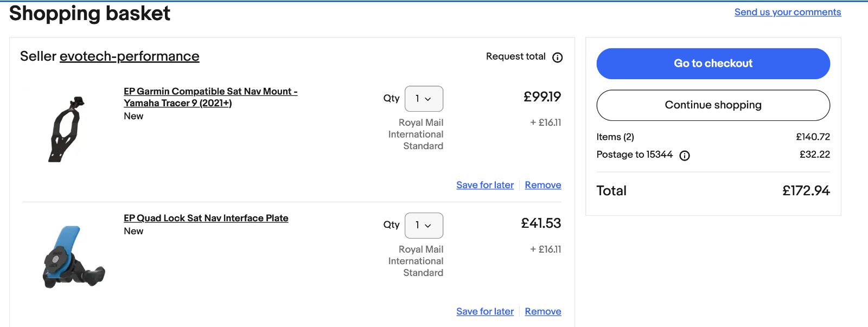Open the Garmin mount quantity dropdown

tap(424, 99)
